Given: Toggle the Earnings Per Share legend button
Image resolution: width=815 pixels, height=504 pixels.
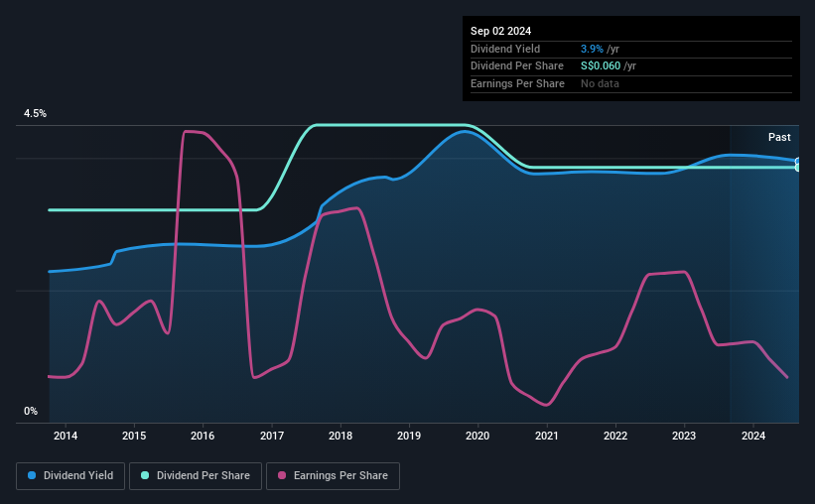Looking at the screenshot, I should pyautogui.click(x=333, y=476).
